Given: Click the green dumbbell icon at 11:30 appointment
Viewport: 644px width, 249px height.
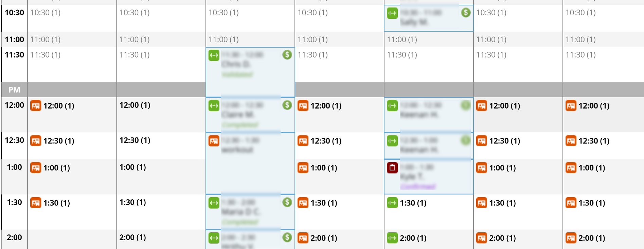Looking at the screenshot, I should pos(214,55).
